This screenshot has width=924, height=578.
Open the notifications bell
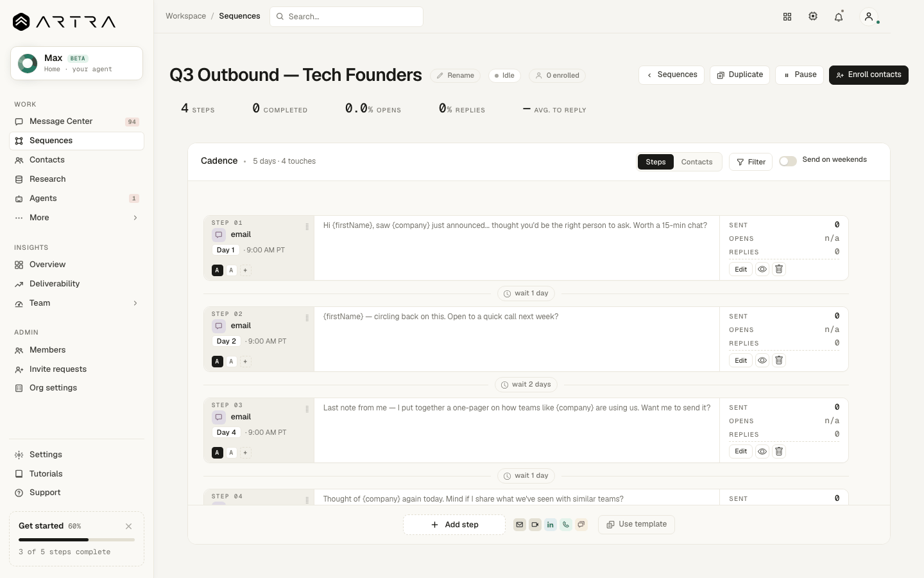point(839,17)
